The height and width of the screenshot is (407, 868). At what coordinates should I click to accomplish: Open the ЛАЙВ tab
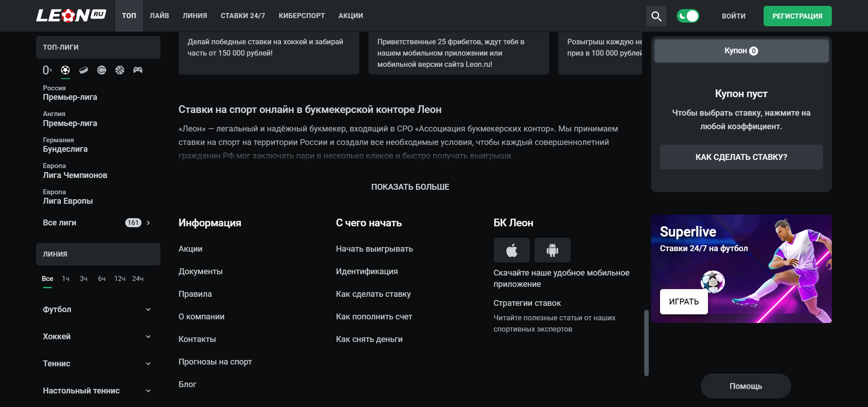pyautogui.click(x=160, y=16)
